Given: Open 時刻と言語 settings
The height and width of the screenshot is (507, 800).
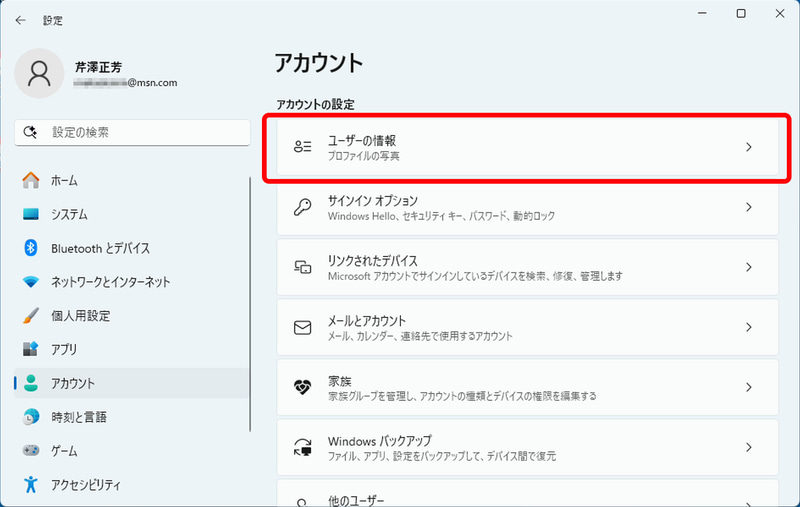Looking at the screenshot, I should [x=132, y=417].
